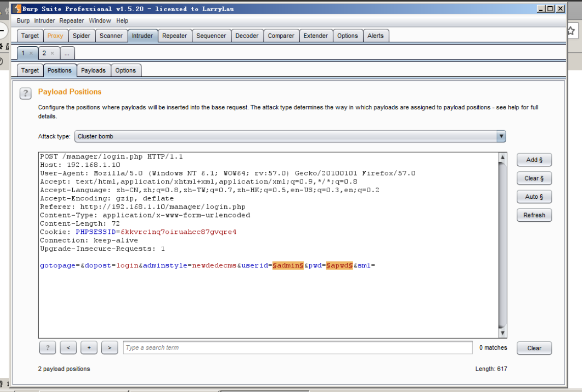This screenshot has height=392, width=582.
Task: Click the request editor scrollbar down arrow
Action: click(x=503, y=333)
